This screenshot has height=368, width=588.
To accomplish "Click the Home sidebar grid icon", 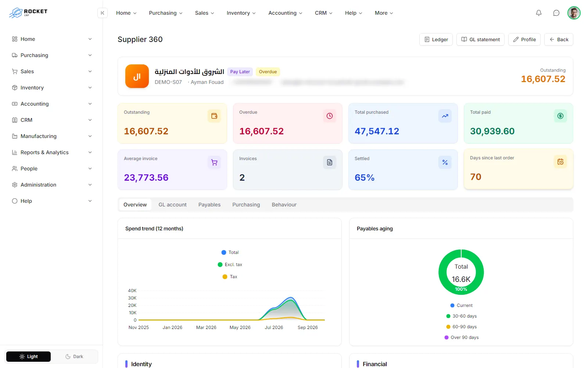I will point(15,39).
